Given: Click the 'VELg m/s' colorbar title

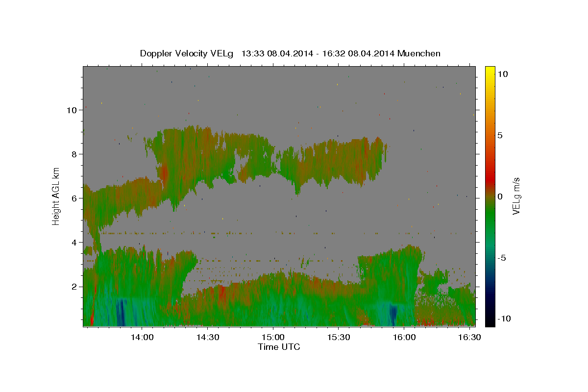Looking at the screenshot, I should coord(516,196).
